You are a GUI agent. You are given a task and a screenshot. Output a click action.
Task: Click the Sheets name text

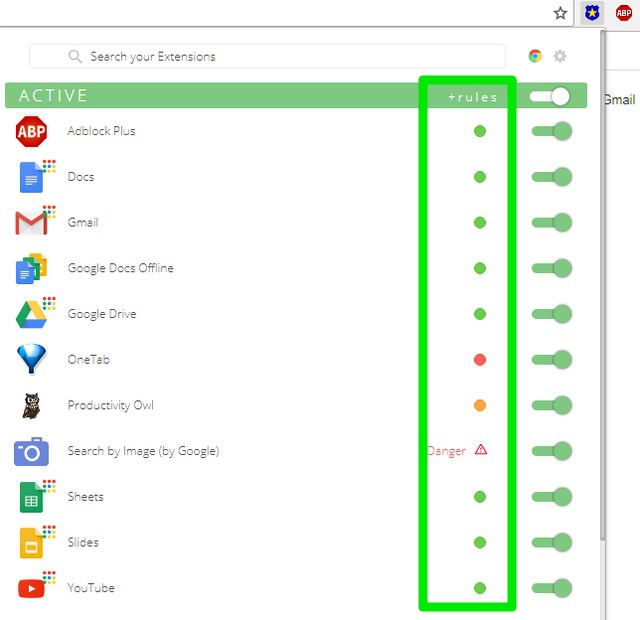[85, 497]
